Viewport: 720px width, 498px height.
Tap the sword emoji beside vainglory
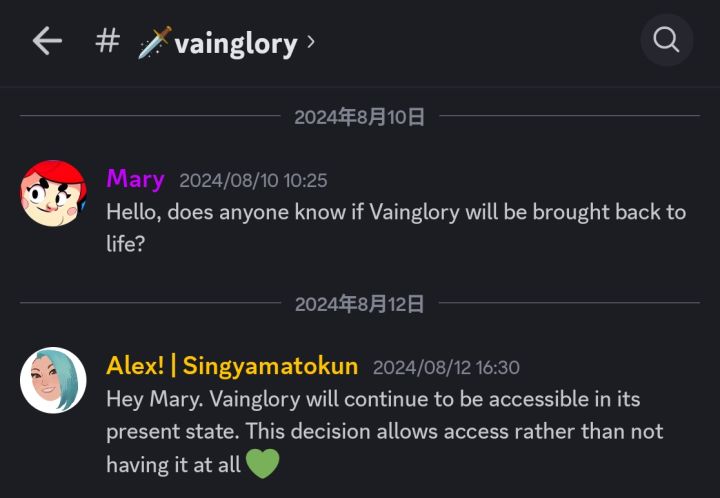pos(154,43)
